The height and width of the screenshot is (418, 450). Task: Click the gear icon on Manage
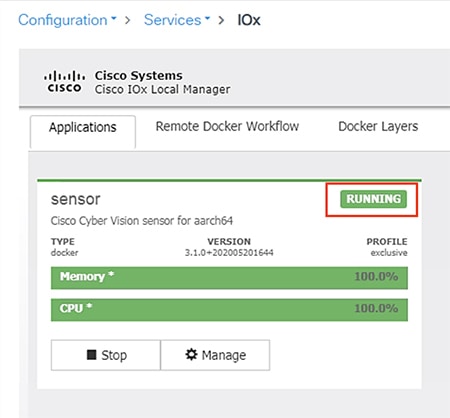[x=191, y=354]
